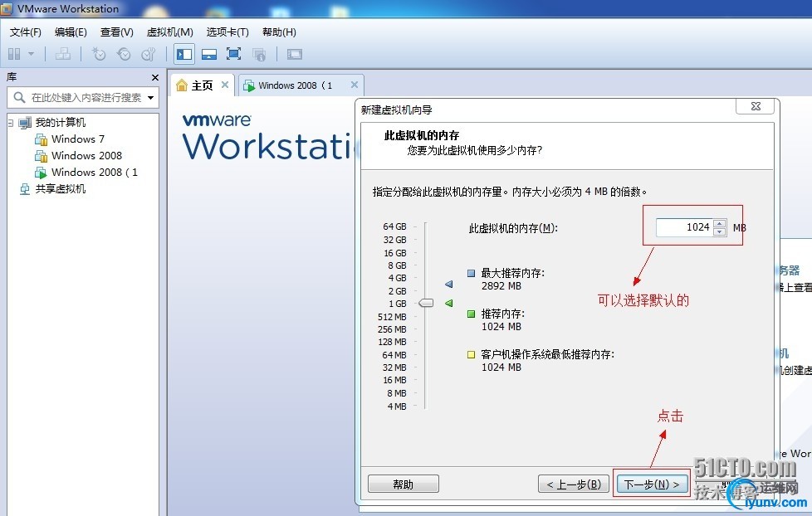Open the 帮助(H) menu
The image size is (812, 516).
pyautogui.click(x=279, y=32)
